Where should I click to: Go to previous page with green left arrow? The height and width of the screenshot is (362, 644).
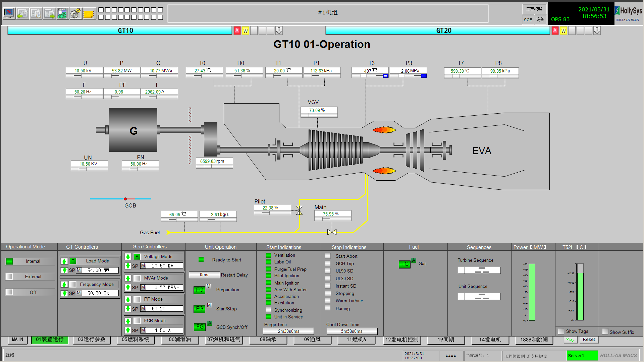[22, 13]
